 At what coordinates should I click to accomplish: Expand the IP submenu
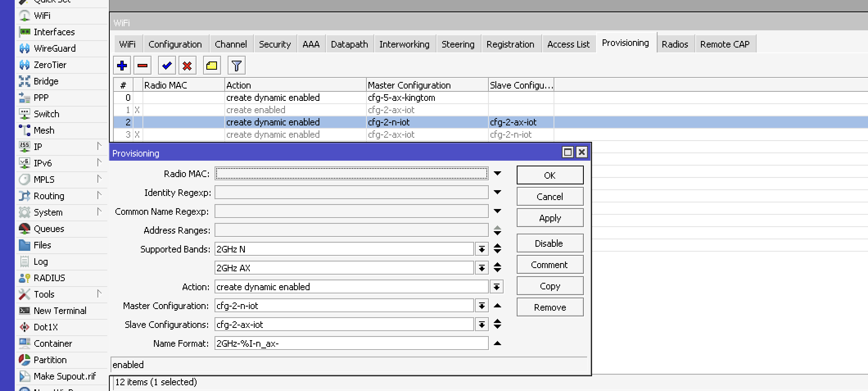point(99,146)
